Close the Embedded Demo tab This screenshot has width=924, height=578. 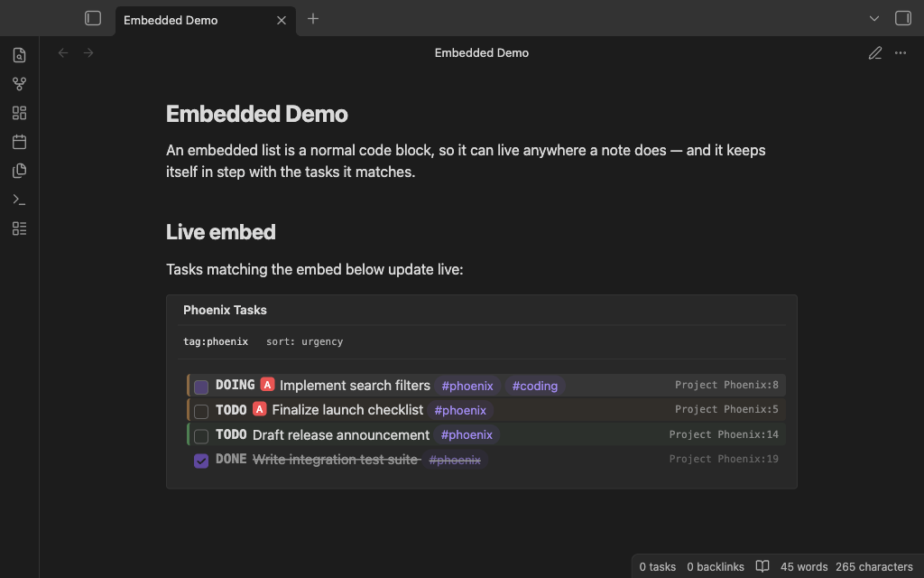point(282,21)
